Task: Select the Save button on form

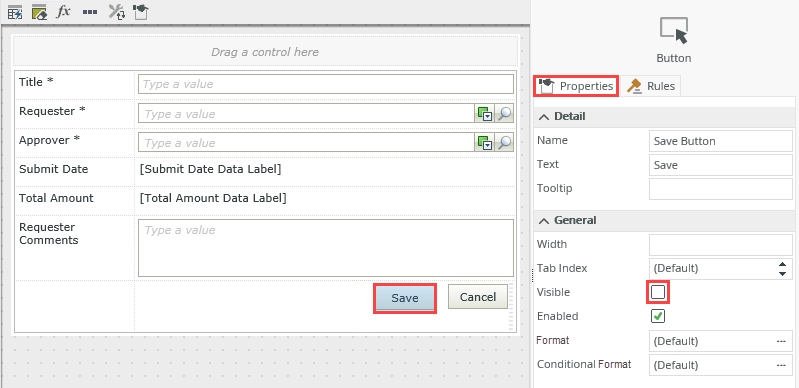Action: [405, 298]
